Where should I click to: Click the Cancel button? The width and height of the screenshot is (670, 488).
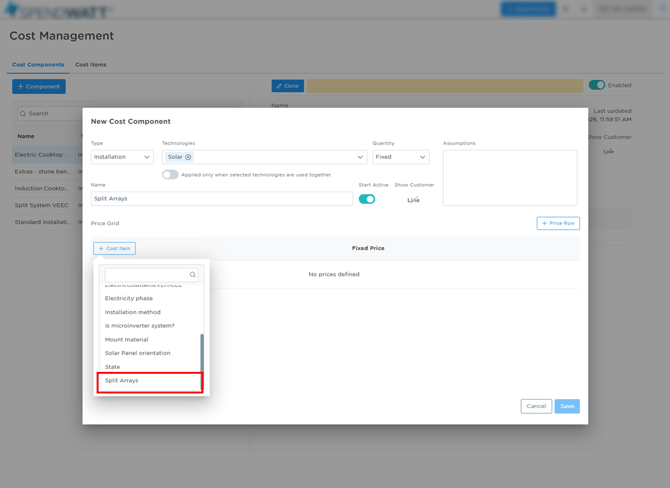536,406
